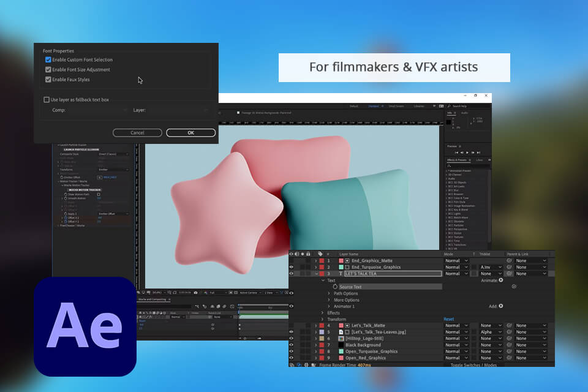Hide the Black Background layer eye toggle

pos(292,345)
